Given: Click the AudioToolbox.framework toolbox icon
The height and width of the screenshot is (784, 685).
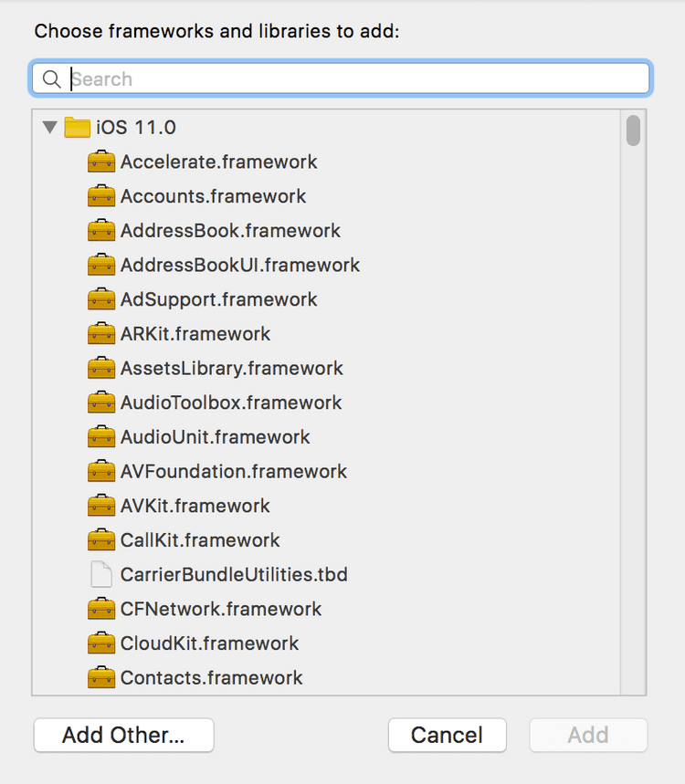Looking at the screenshot, I should [x=101, y=402].
